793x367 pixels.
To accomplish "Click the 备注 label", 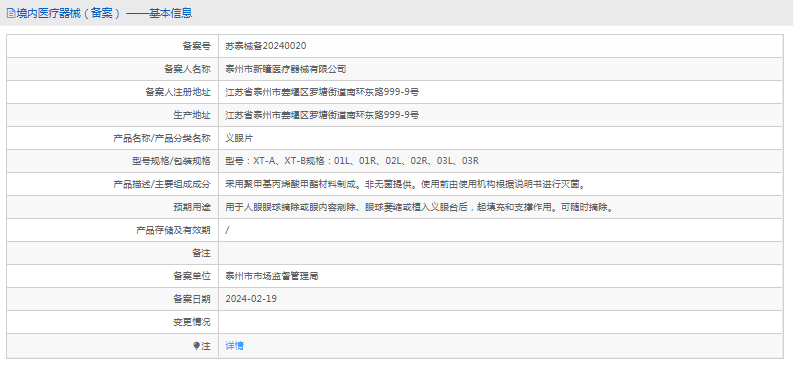I will coord(201,253).
